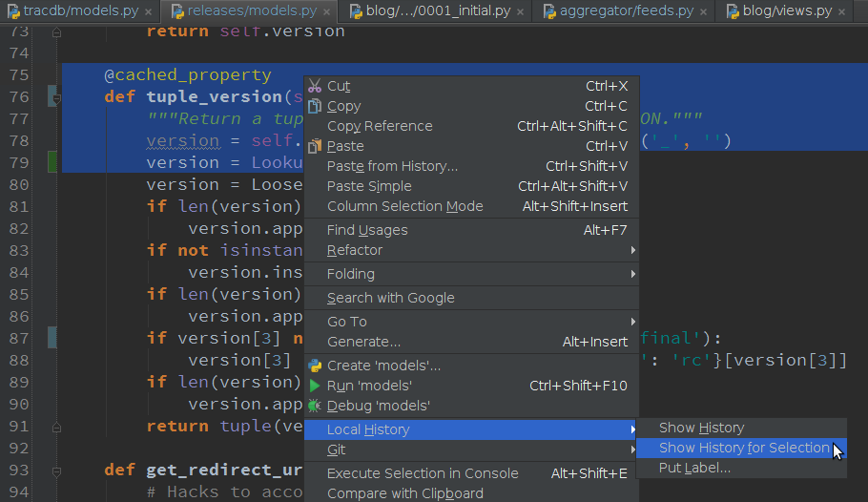This screenshot has width=868, height=502.
Task: Click the releases/models.py tab file icon
Action: pyautogui.click(x=177, y=11)
